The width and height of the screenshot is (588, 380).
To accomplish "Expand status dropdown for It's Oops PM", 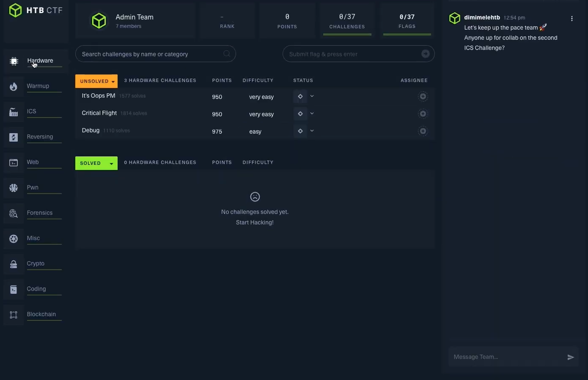I will 312,96.
